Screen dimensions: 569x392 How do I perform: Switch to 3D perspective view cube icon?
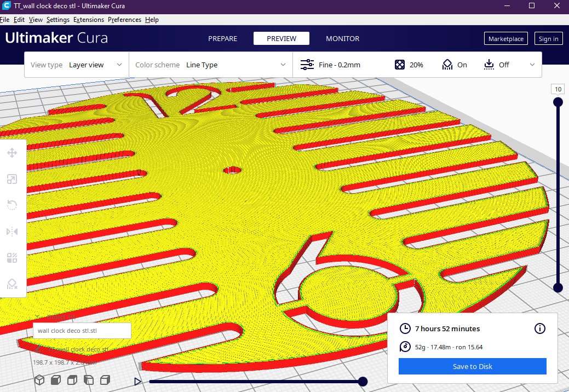click(x=39, y=379)
